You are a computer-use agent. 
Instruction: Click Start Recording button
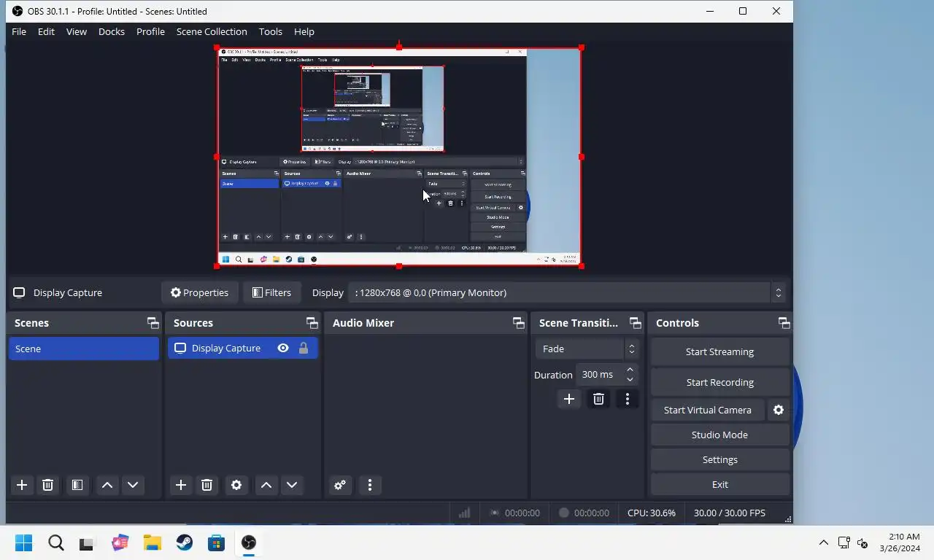719,382
